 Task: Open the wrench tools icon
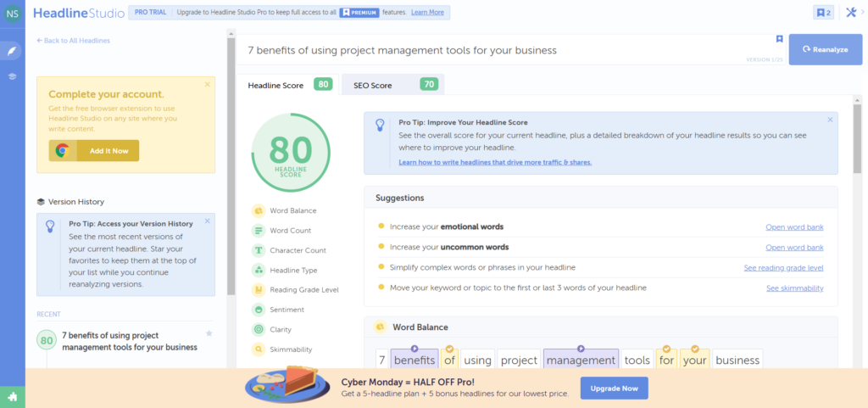(851, 12)
